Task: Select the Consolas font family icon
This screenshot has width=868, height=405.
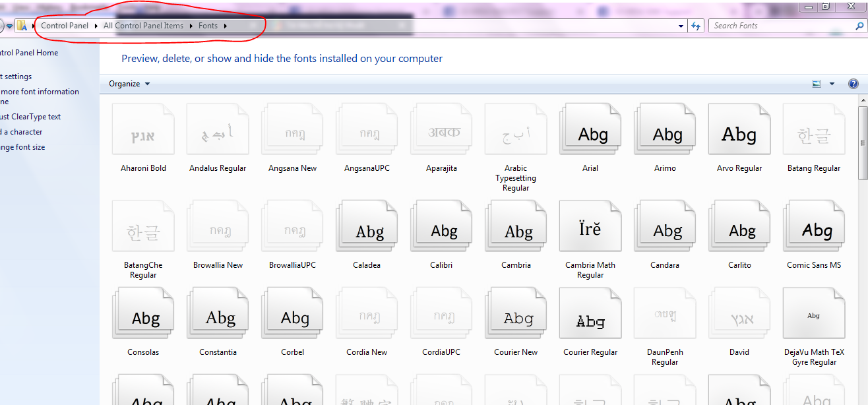Action: [143, 314]
